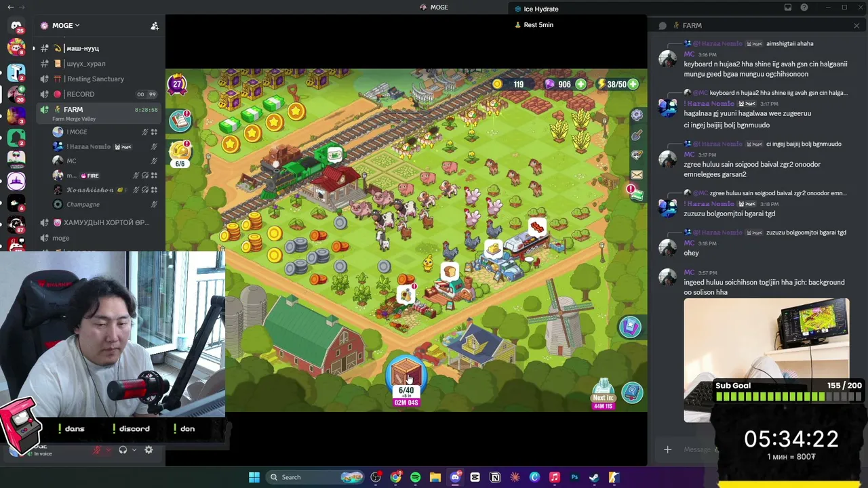Invite people using the add-member icon

(x=155, y=26)
